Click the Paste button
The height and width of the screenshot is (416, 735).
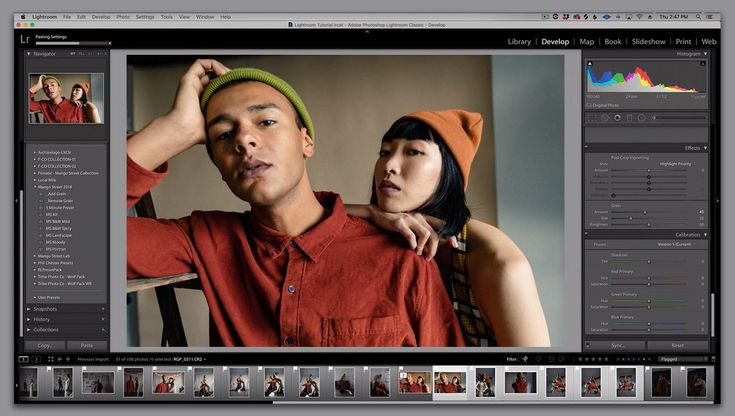(x=87, y=346)
